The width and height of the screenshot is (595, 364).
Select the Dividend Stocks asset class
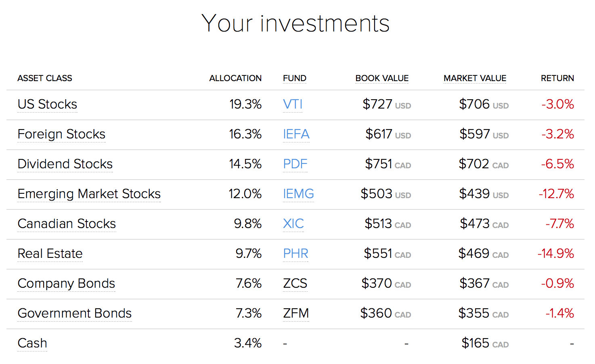65,164
